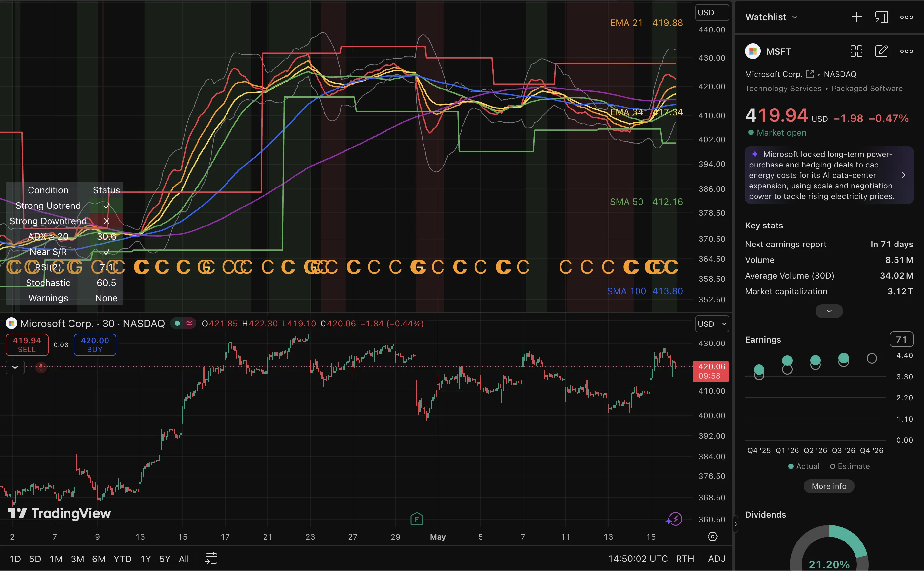Click the 14:50:02 UTC timezone clock

click(x=638, y=559)
